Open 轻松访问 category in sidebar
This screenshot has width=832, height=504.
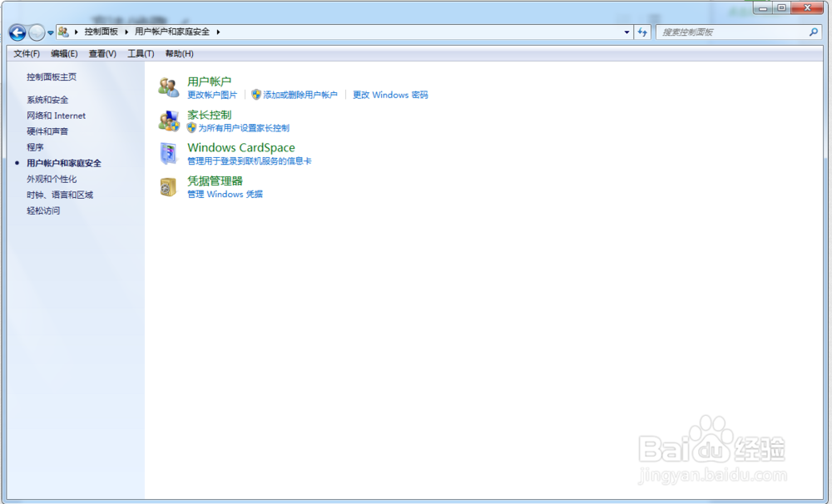[43, 211]
